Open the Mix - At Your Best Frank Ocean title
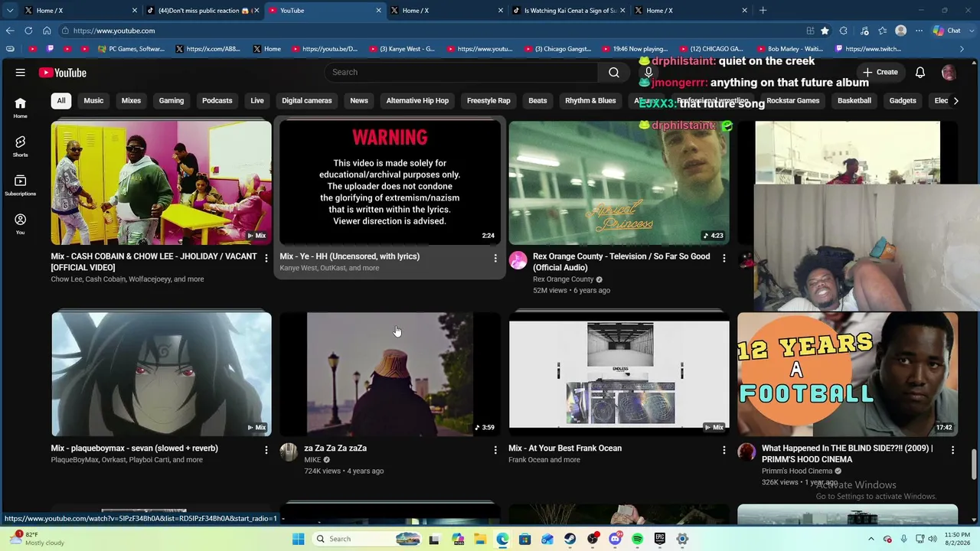980x551 pixels. [x=565, y=448]
